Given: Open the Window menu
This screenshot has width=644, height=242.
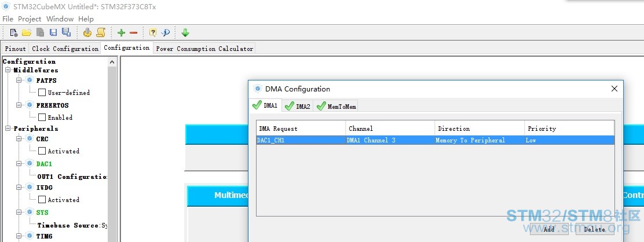Looking at the screenshot, I should coord(60,19).
